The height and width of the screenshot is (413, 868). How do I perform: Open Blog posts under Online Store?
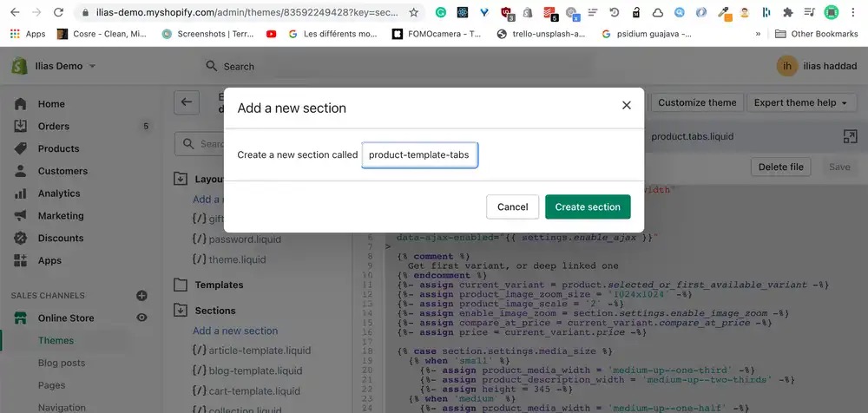62,363
